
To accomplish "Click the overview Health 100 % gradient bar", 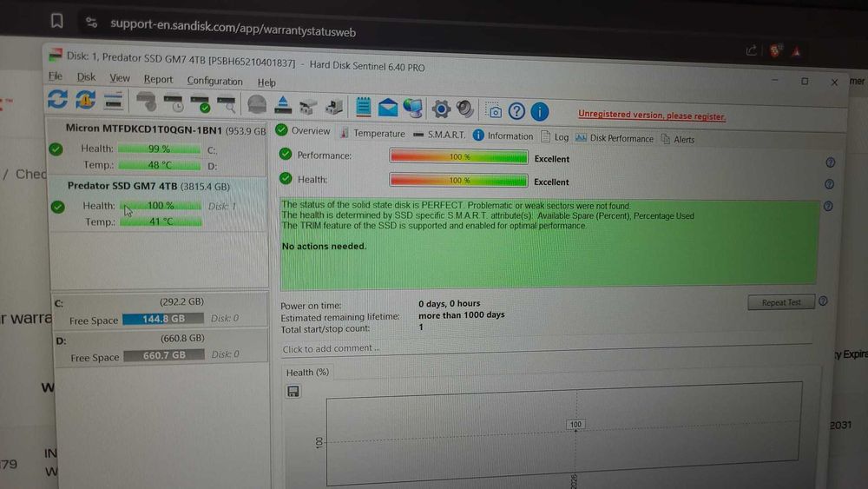I will [458, 180].
